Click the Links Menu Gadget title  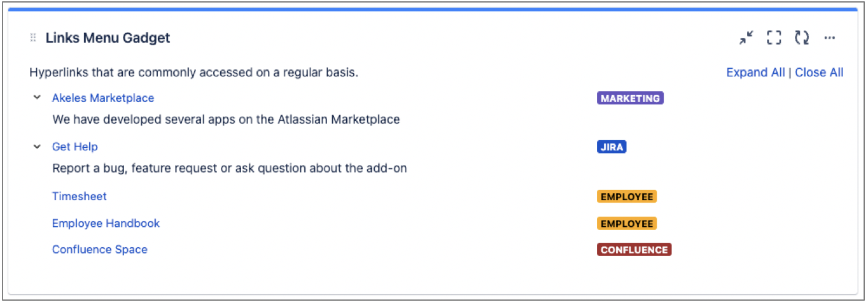pos(108,38)
